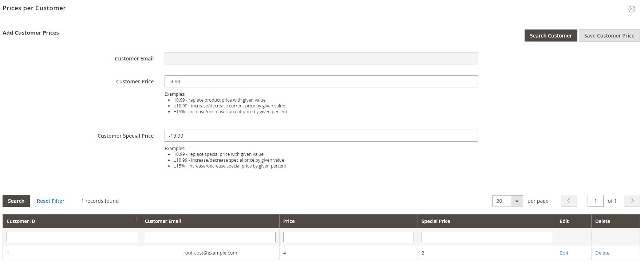Sort by Special Price column header
Screen dimensions: 644x264
487,221
